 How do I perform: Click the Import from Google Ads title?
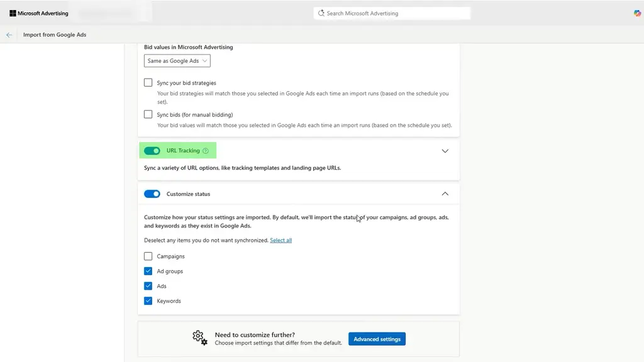55,35
